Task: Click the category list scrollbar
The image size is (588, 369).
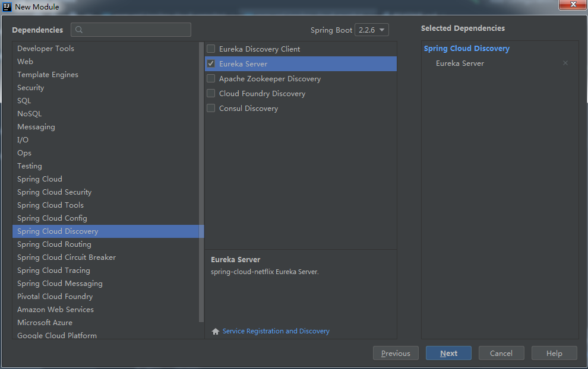Action: click(x=201, y=178)
